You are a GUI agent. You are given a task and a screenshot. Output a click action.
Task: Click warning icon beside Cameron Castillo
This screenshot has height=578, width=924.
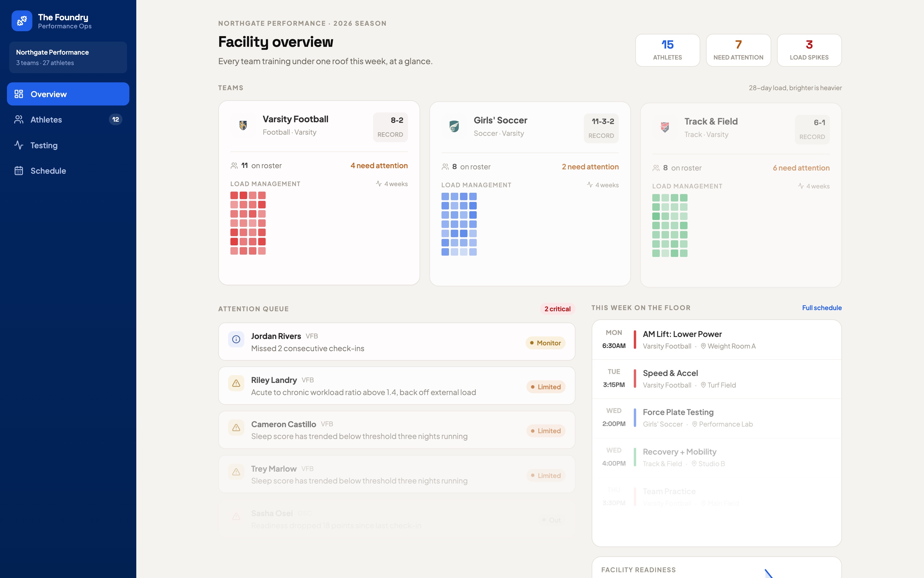[x=236, y=427]
